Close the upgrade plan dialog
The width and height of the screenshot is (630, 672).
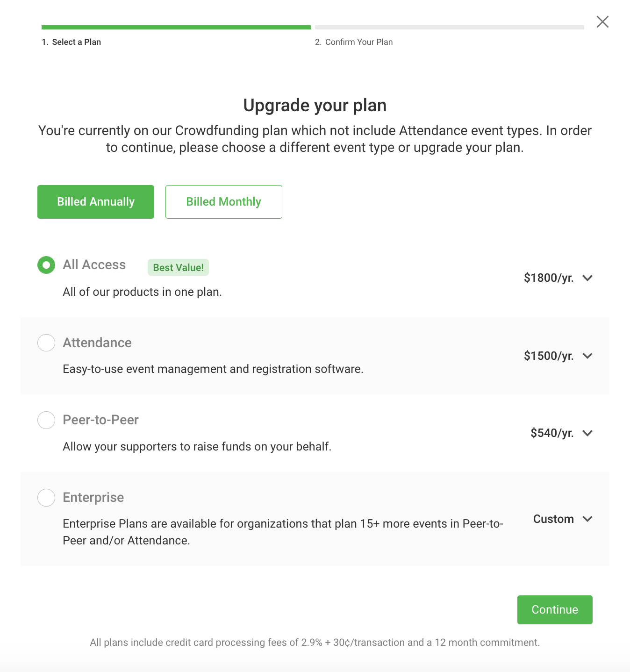[x=602, y=22]
